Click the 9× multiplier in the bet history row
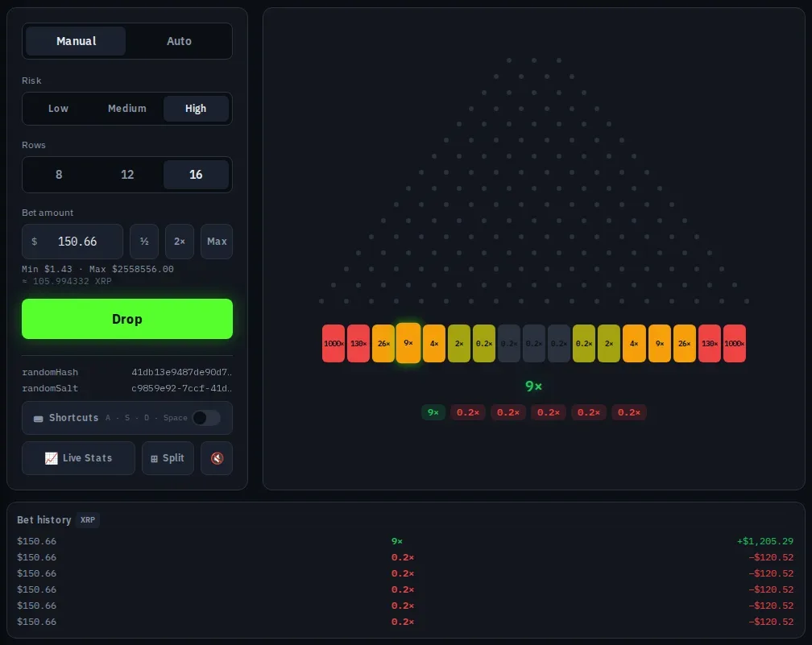Image resolution: width=812 pixels, height=645 pixels. [396, 541]
